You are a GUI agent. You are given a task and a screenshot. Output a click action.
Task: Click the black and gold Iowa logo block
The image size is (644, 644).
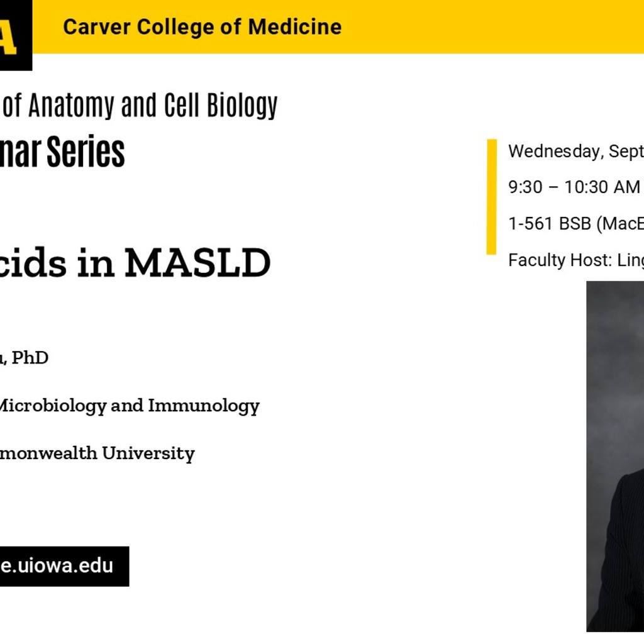[16, 35]
